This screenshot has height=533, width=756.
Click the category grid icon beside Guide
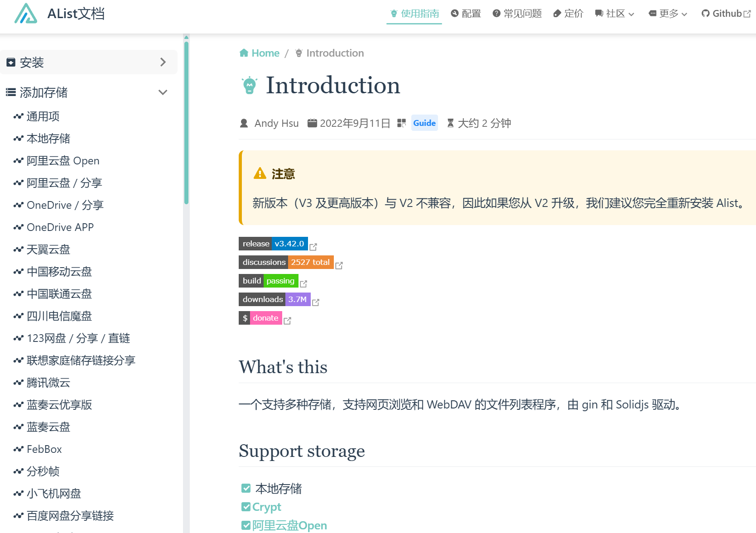click(x=401, y=123)
